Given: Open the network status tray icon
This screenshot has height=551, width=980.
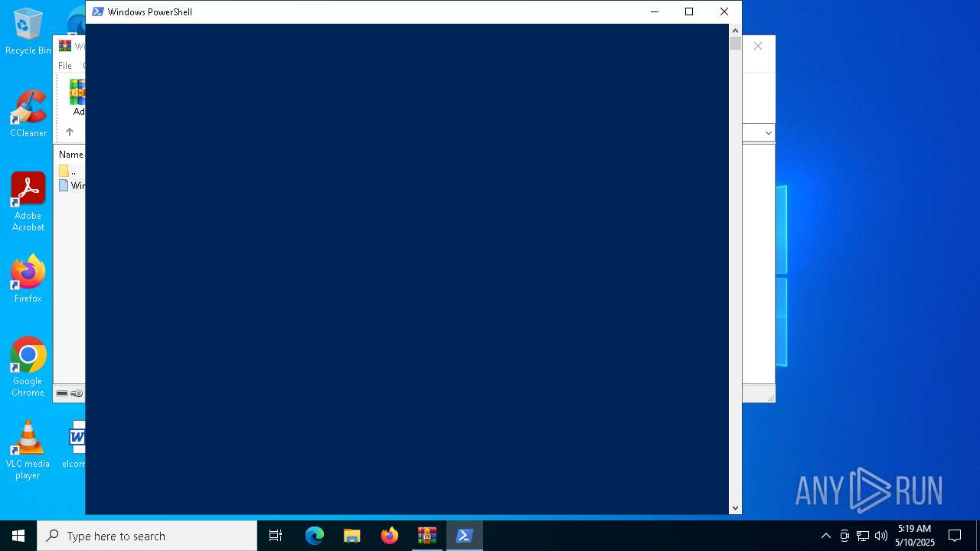Looking at the screenshot, I should pyautogui.click(x=863, y=536).
